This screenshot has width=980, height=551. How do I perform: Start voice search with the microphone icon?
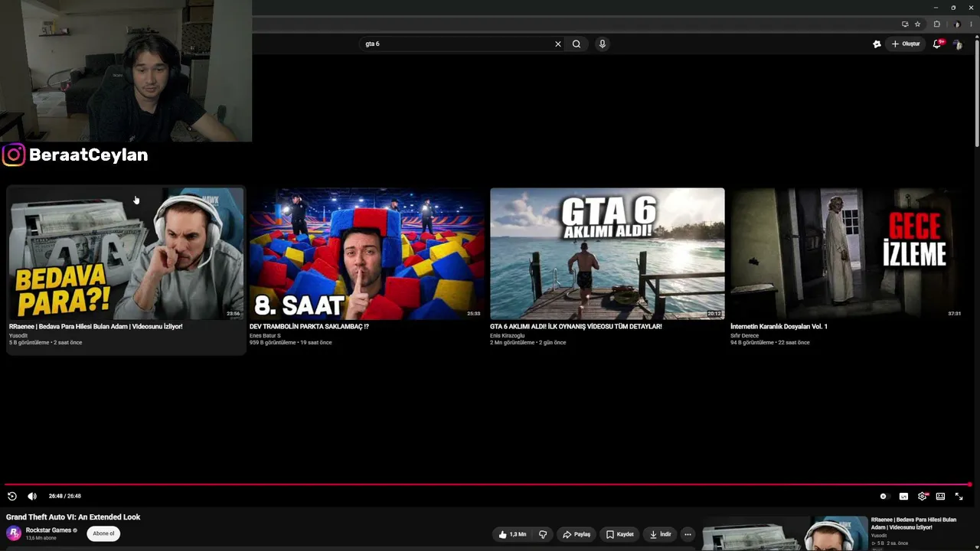603,44
